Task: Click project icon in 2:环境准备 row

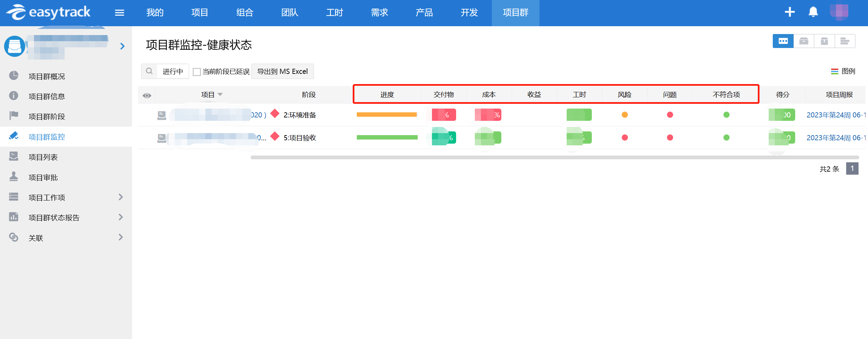Action: [x=162, y=115]
